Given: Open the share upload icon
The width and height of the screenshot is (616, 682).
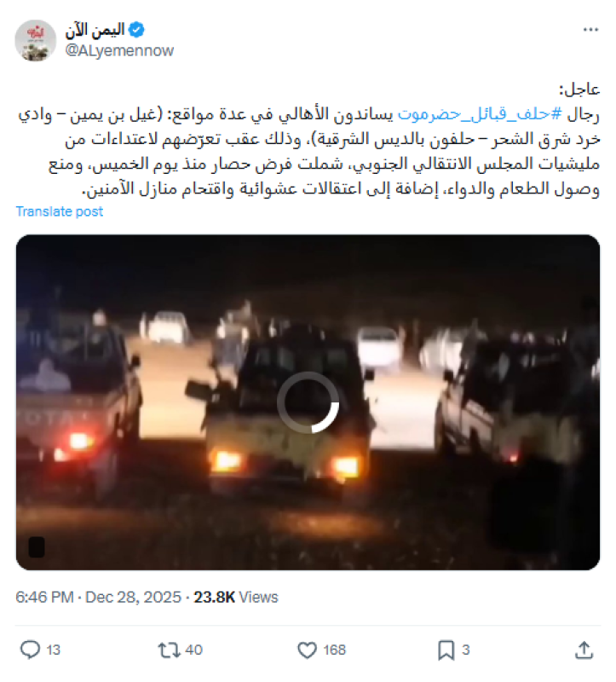Looking at the screenshot, I should pyautogui.click(x=584, y=650).
